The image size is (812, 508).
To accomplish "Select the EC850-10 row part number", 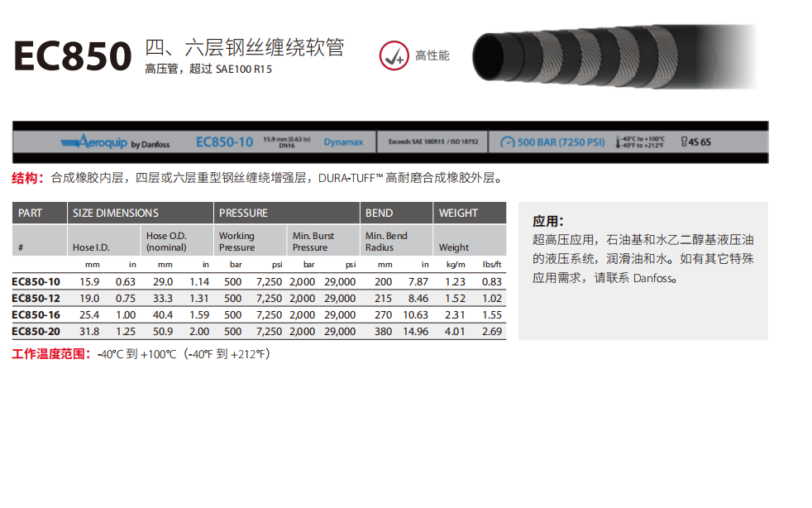I will pos(36,281).
